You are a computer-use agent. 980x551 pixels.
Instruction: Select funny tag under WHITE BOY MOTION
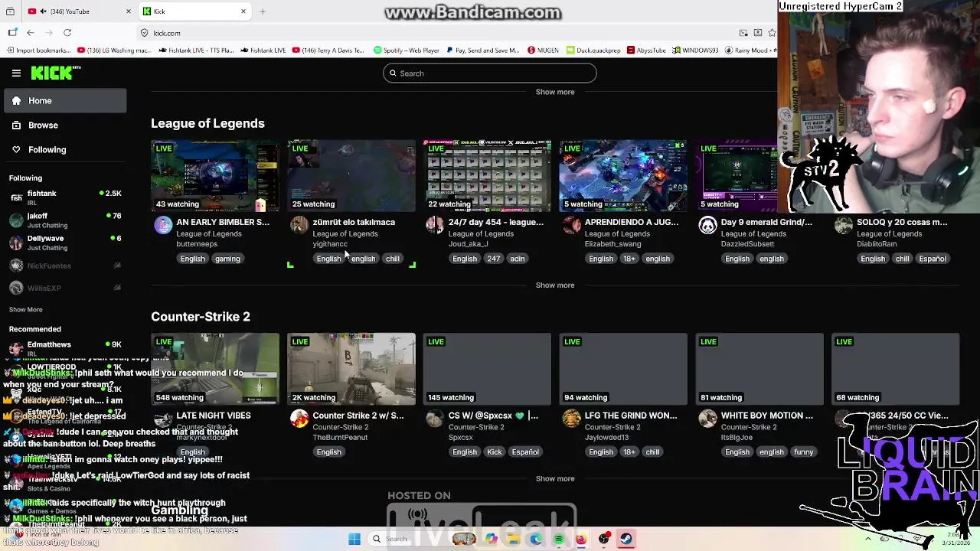point(804,452)
